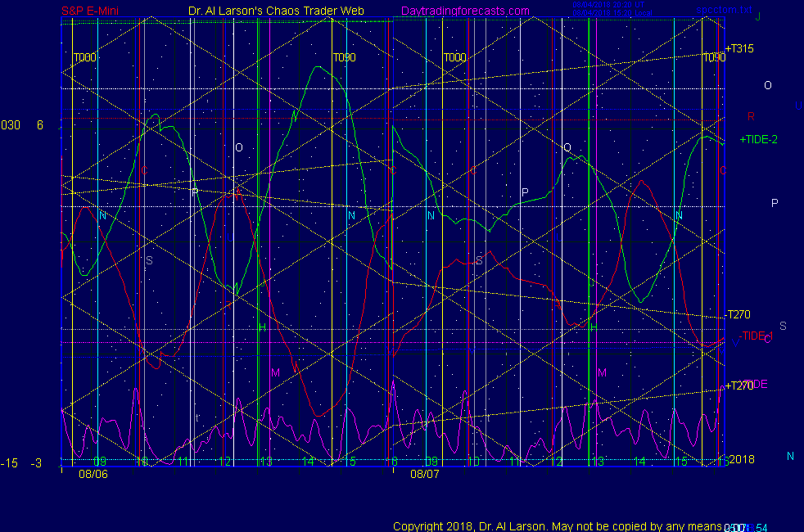The height and width of the screenshot is (532, 804).
Task: Click the "Dr. Al Larson's Chaos Trader Web" heading
Action: pyautogui.click(x=276, y=11)
